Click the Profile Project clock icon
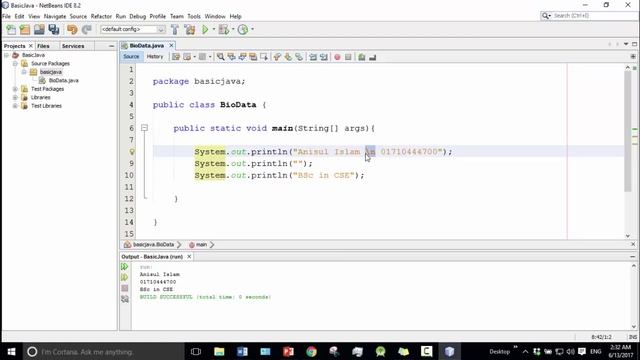The image size is (640, 360). 243,29
